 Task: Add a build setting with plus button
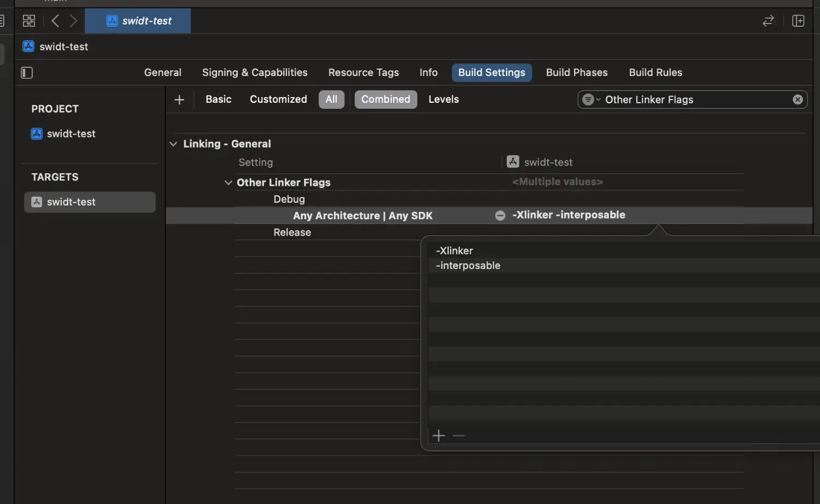pyautogui.click(x=179, y=99)
